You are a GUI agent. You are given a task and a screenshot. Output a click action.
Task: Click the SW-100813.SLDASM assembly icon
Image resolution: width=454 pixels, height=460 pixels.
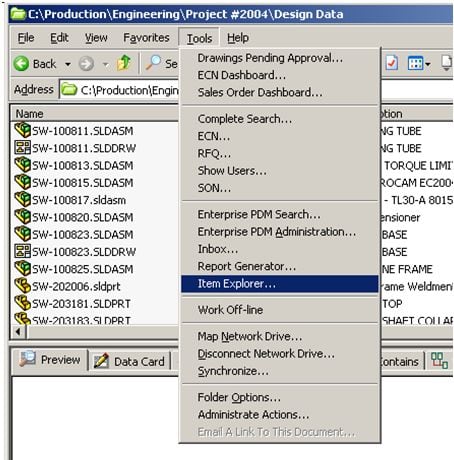22,165
